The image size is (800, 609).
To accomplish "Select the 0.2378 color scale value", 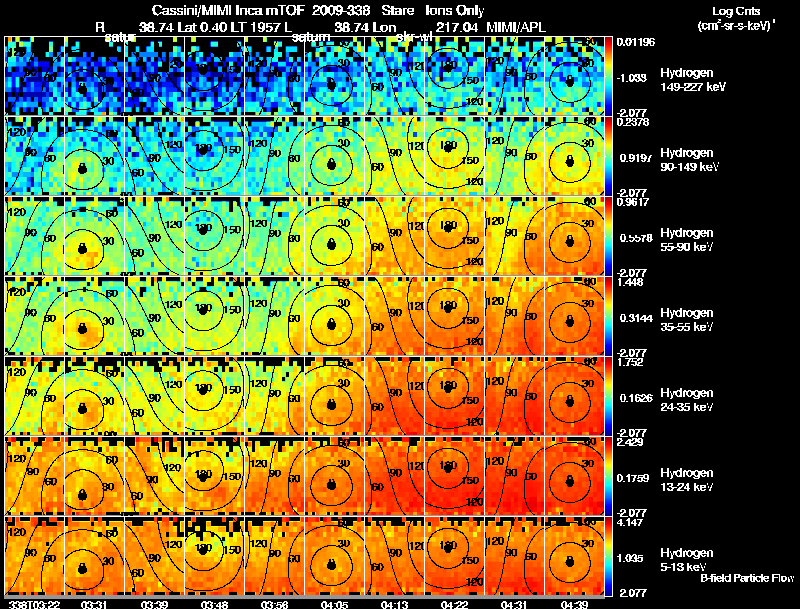I will click(633, 122).
